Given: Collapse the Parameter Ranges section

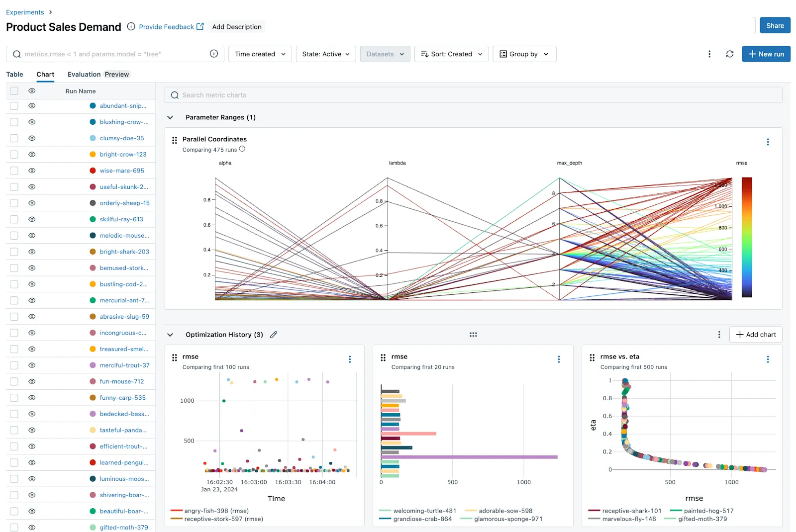Looking at the screenshot, I should pyautogui.click(x=170, y=117).
